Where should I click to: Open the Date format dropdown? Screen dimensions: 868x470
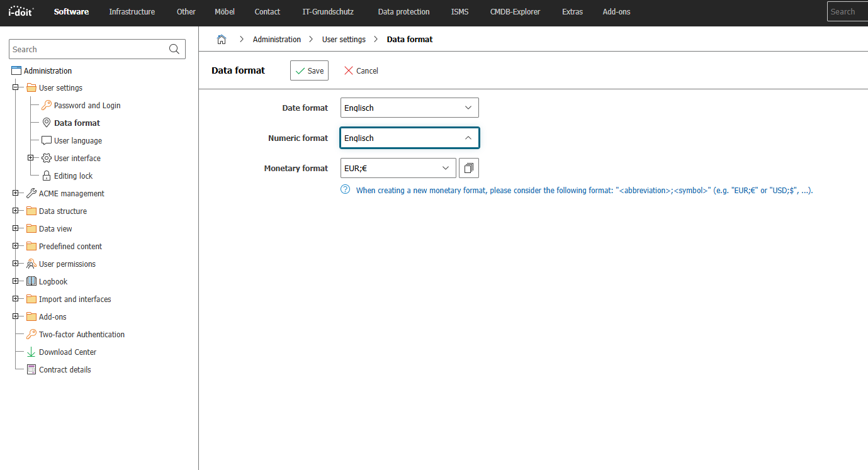pyautogui.click(x=410, y=108)
